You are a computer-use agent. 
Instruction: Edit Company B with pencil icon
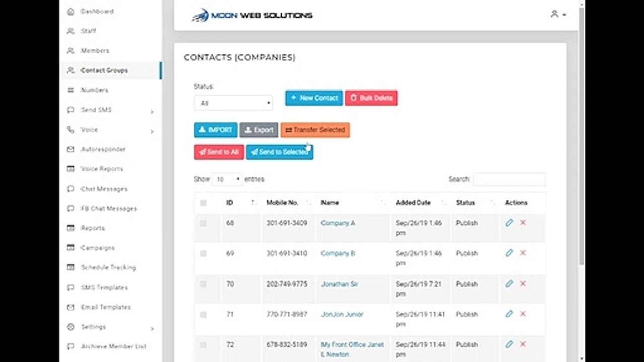click(x=509, y=253)
